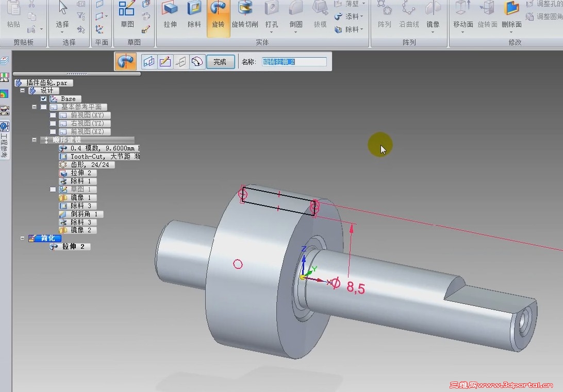Select the large 除料 cutout tool

coord(194,13)
